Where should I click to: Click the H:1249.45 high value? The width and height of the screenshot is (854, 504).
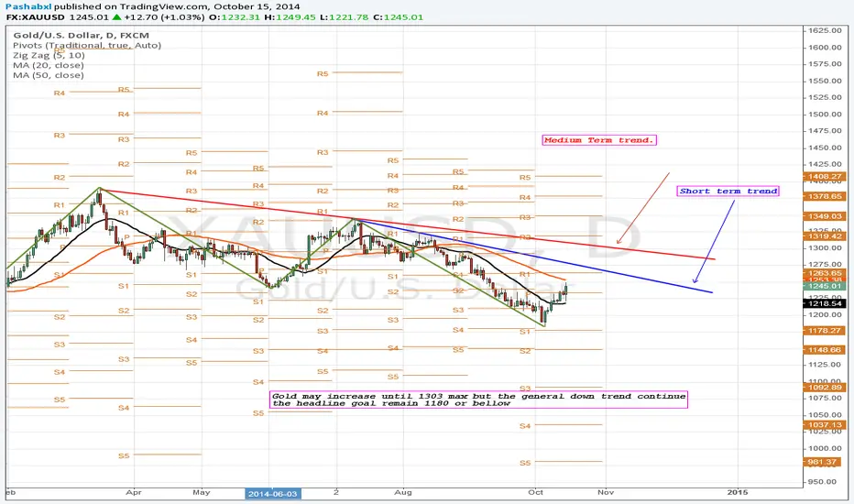coord(290,16)
